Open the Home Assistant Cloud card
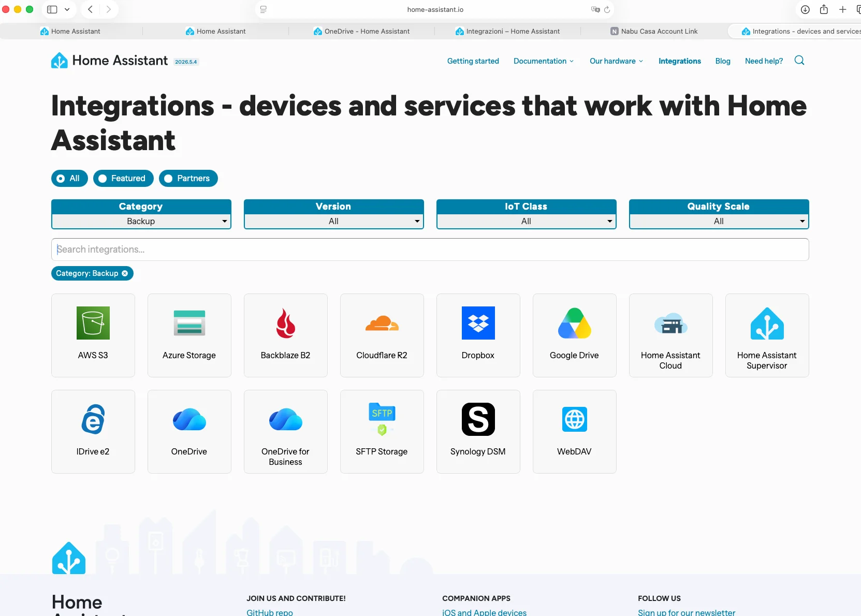The width and height of the screenshot is (861, 616). click(671, 335)
